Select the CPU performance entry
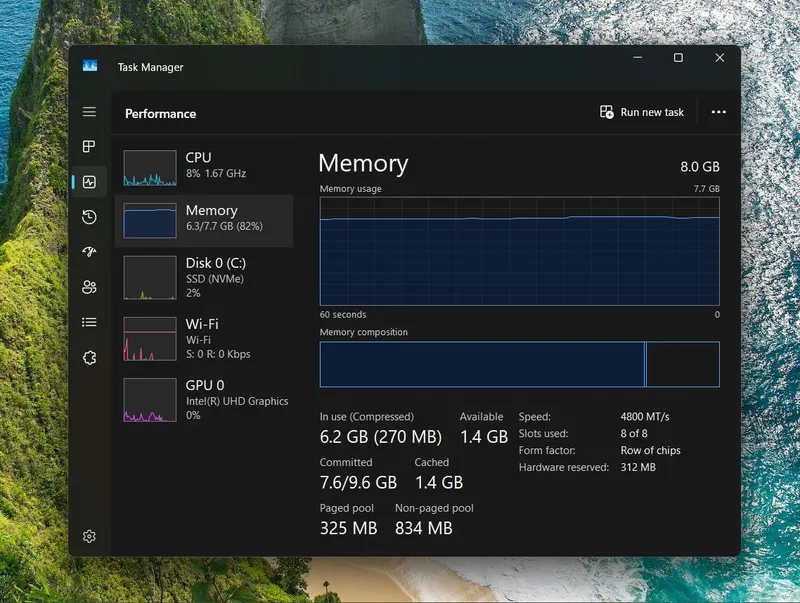 point(204,167)
